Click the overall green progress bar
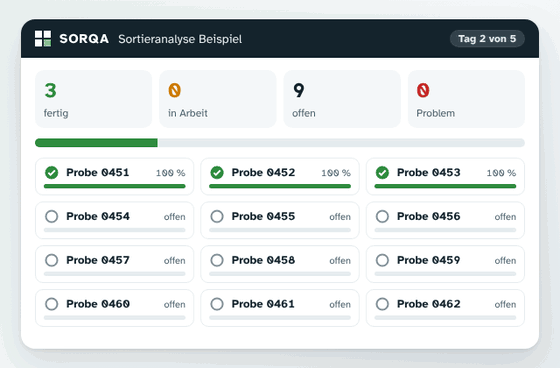Screen dimensions: 560x368 pyautogui.click(x=96, y=143)
